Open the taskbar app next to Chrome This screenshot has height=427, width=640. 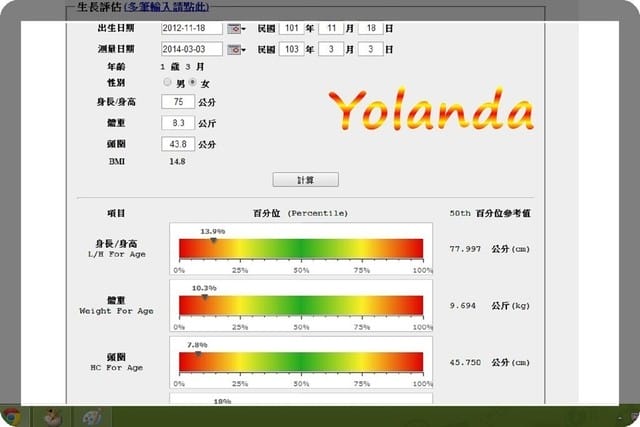[x=52, y=417]
